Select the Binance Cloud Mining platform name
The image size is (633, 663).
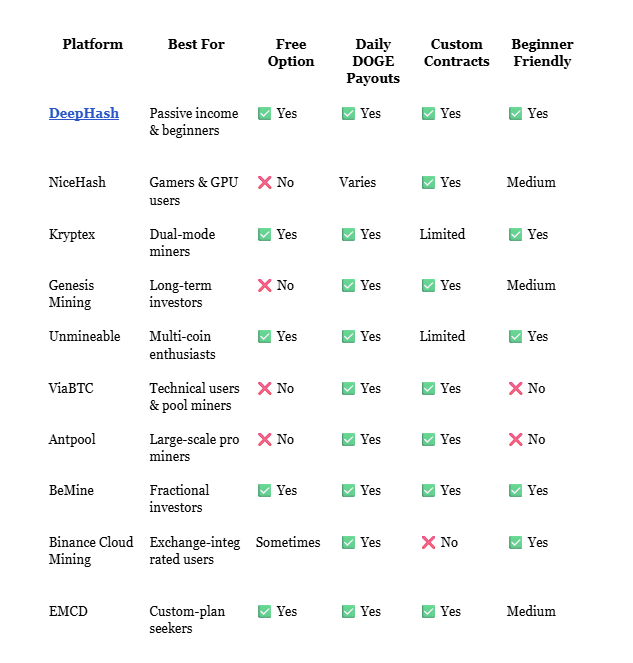coord(91,551)
